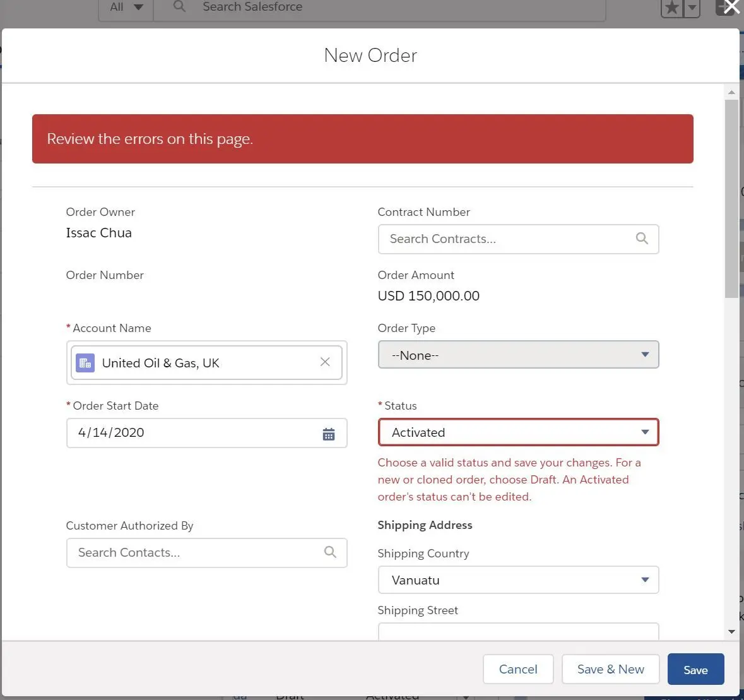Click the favorites star icon
Image resolution: width=744 pixels, height=700 pixels.
[672, 8]
